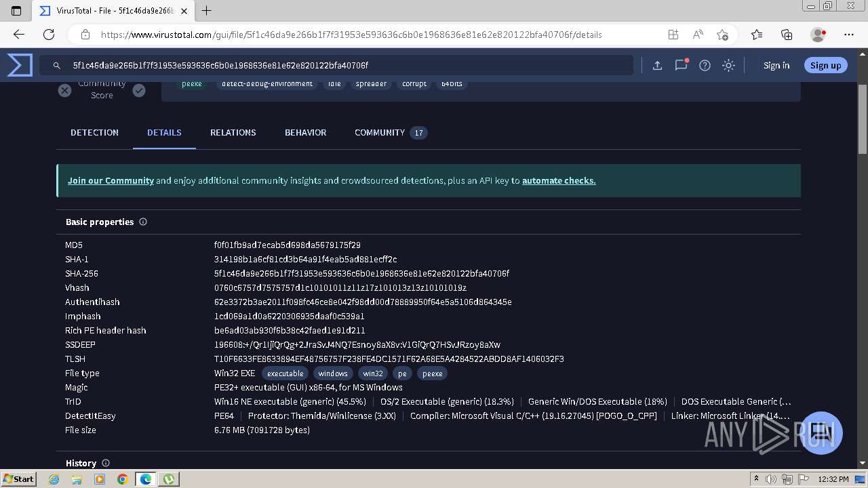This screenshot has height=488, width=868.
Task: Click the site lock icon in address bar
Action: coord(85,35)
